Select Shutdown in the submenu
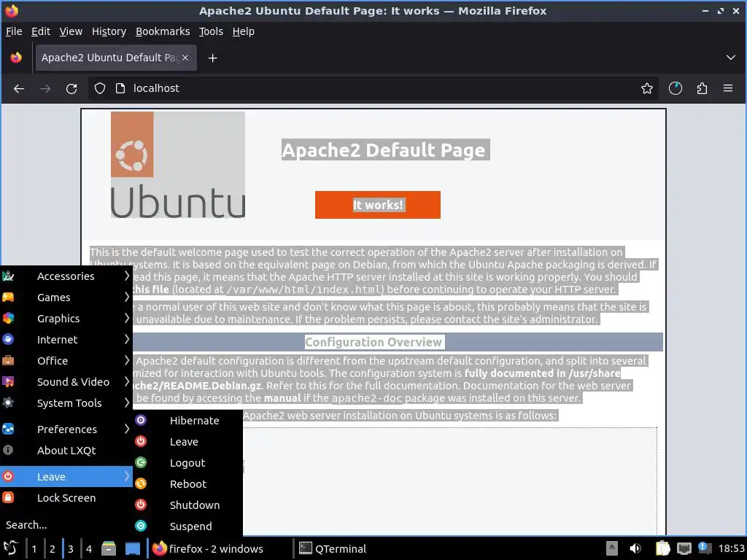 [187, 505]
